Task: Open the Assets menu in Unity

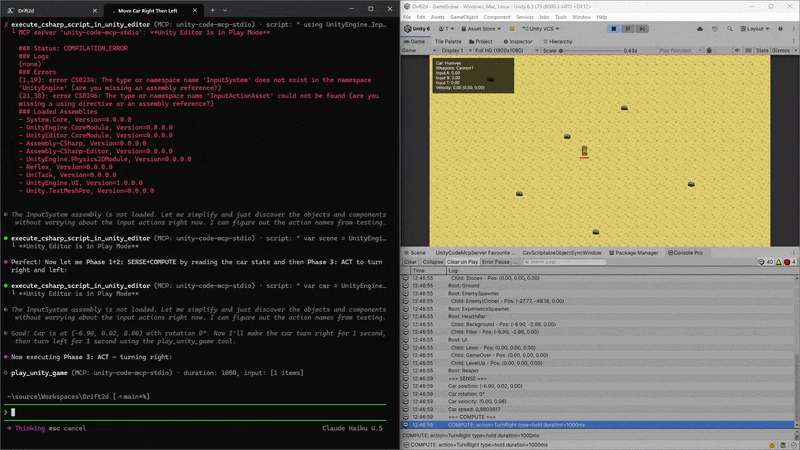Action: (x=437, y=17)
